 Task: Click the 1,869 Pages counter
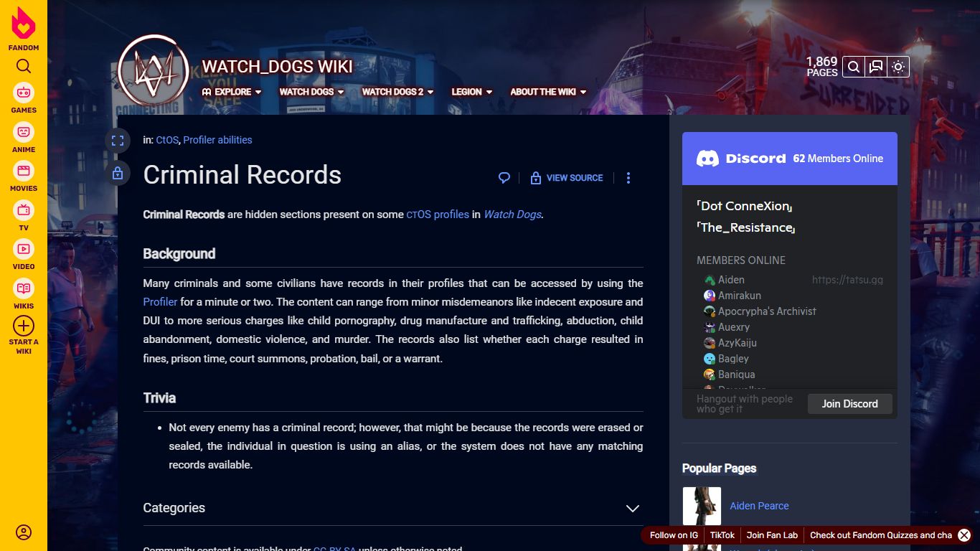822,67
